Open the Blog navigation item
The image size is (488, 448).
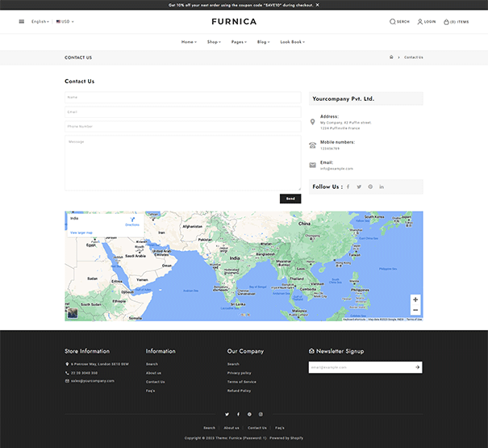click(263, 41)
